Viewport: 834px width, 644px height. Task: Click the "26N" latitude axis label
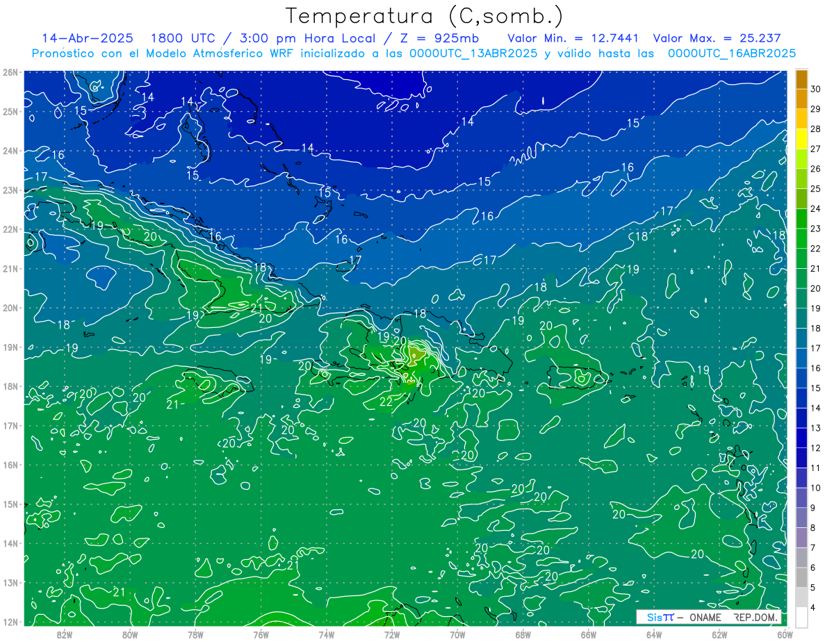pos(10,72)
